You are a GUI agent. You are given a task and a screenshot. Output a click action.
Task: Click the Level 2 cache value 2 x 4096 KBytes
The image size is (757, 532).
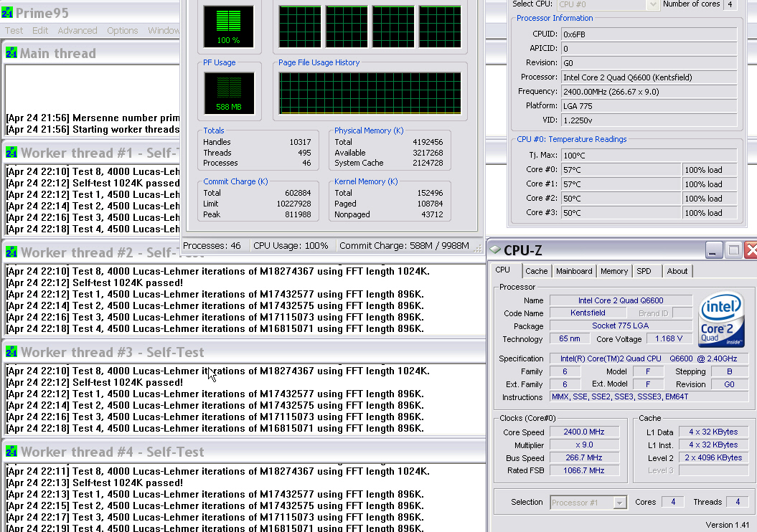[713, 457]
